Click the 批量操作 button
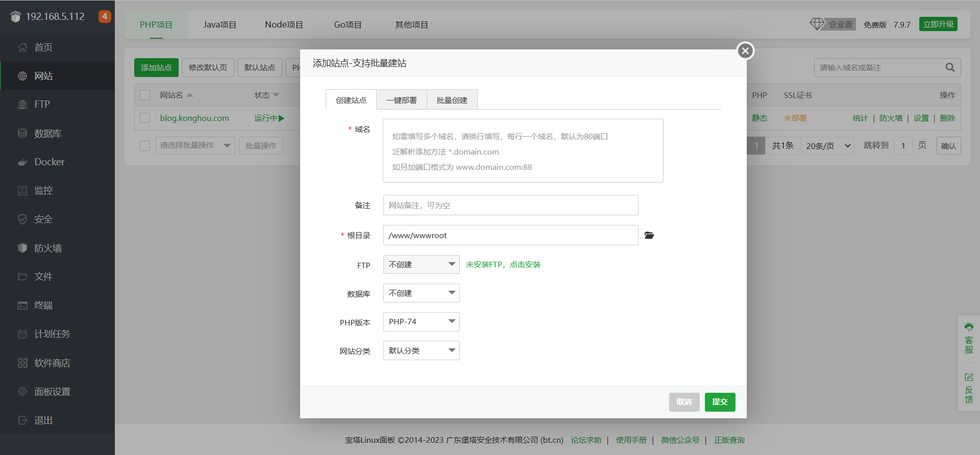Screen dimensions: 980x455 click(x=261, y=145)
